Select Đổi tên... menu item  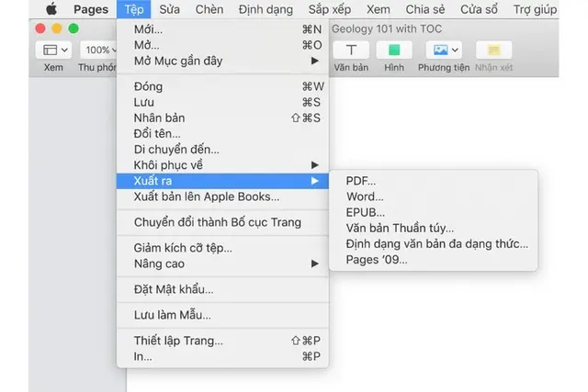pos(222,133)
